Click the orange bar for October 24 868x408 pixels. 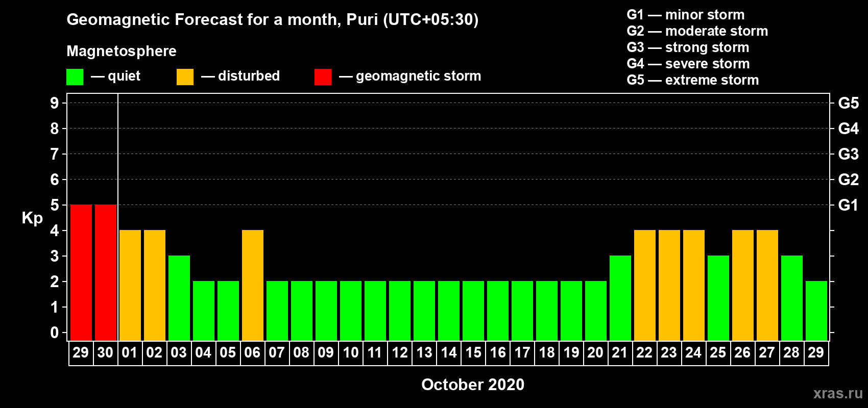pos(694,286)
